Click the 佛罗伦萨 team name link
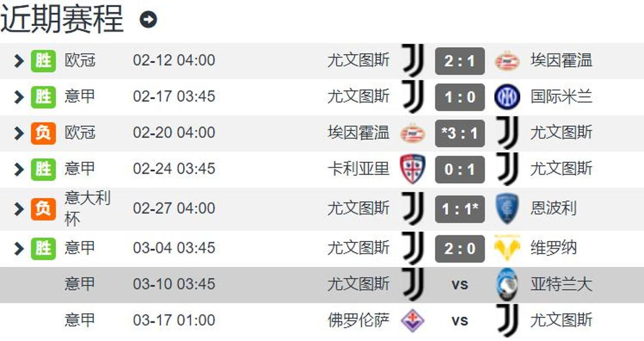644x341 pixels. [358, 320]
